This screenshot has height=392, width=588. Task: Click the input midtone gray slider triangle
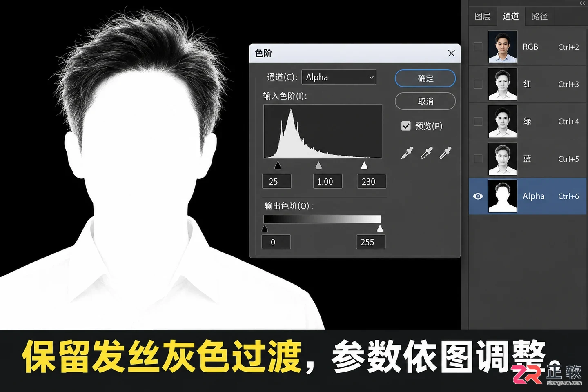[x=318, y=165]
